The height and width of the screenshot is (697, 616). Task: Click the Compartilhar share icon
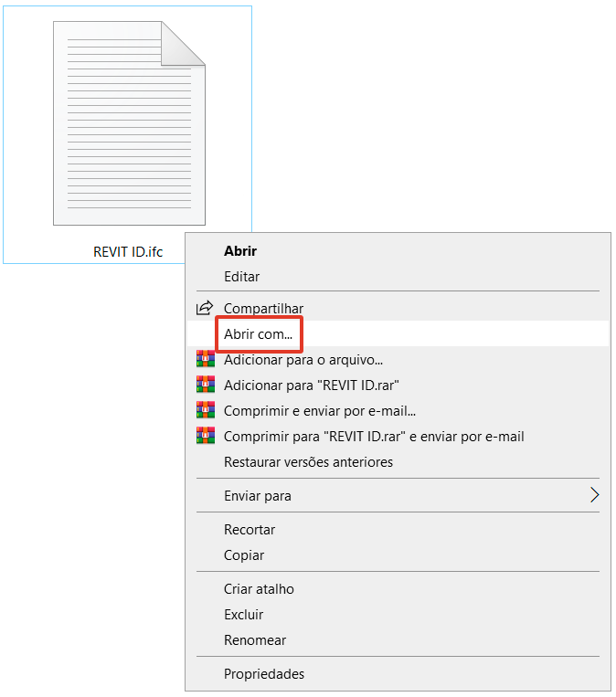[x=205, y=308]
